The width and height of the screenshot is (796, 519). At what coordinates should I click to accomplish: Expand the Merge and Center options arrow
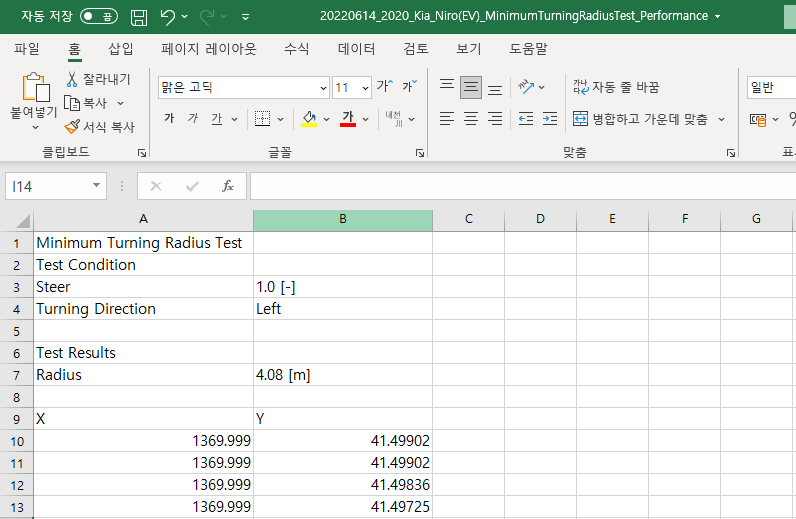(x=721, y=119)
